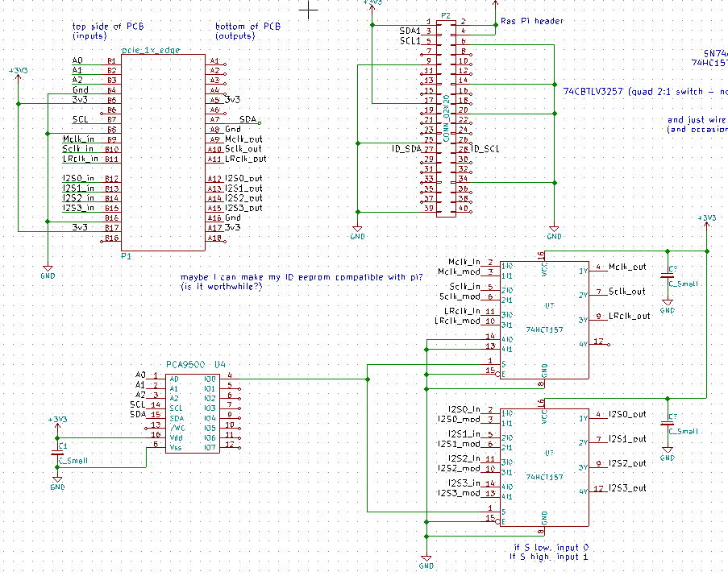The height and width of the screenshot is (576, 728).
Task: Click the 'Ras Pi header' annotation
Action: [532, 21]
